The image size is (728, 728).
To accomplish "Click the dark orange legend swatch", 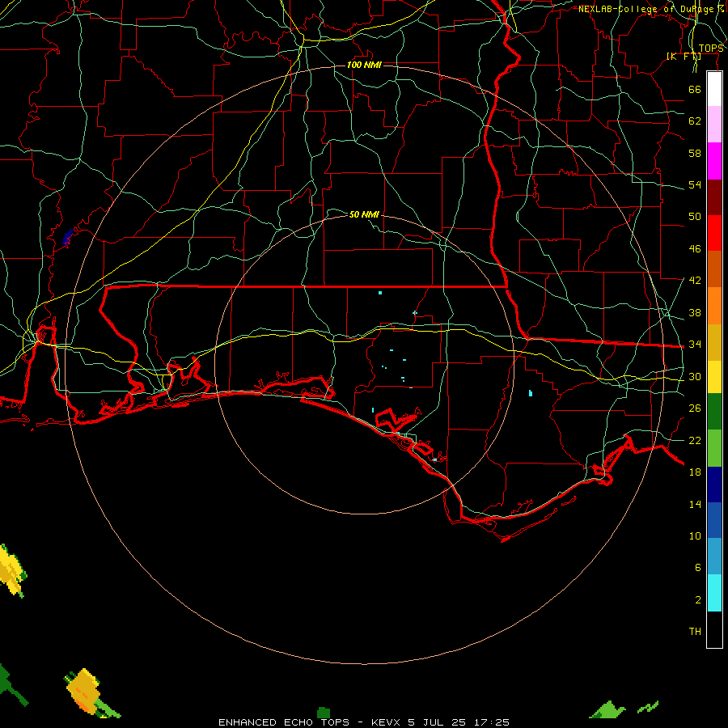I will (x=714, y=269).
